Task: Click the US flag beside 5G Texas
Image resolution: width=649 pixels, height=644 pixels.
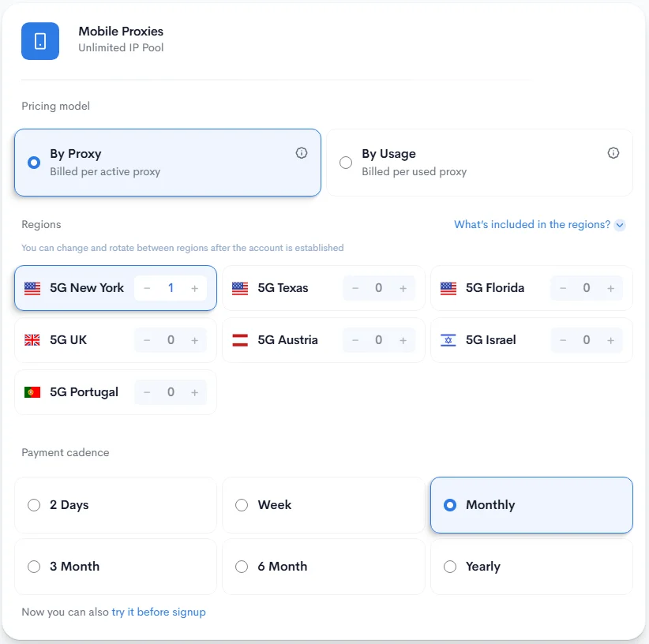Action: (240, 288)
